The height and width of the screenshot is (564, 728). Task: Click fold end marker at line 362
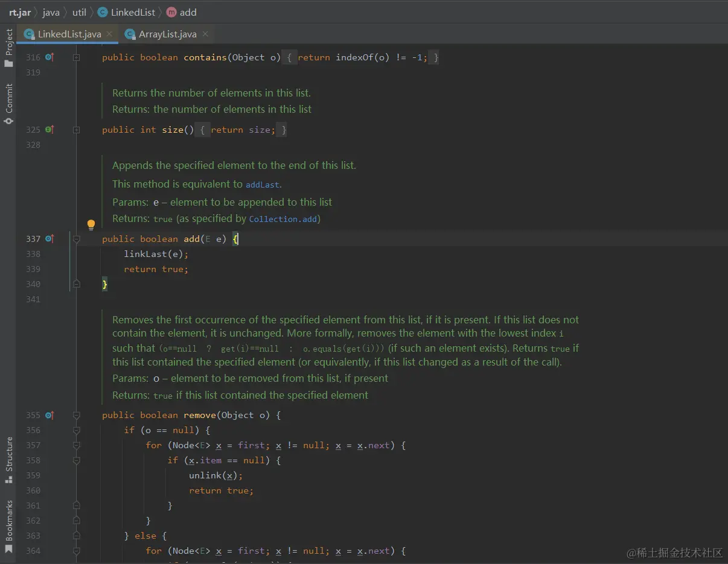[x=77, y=521]
